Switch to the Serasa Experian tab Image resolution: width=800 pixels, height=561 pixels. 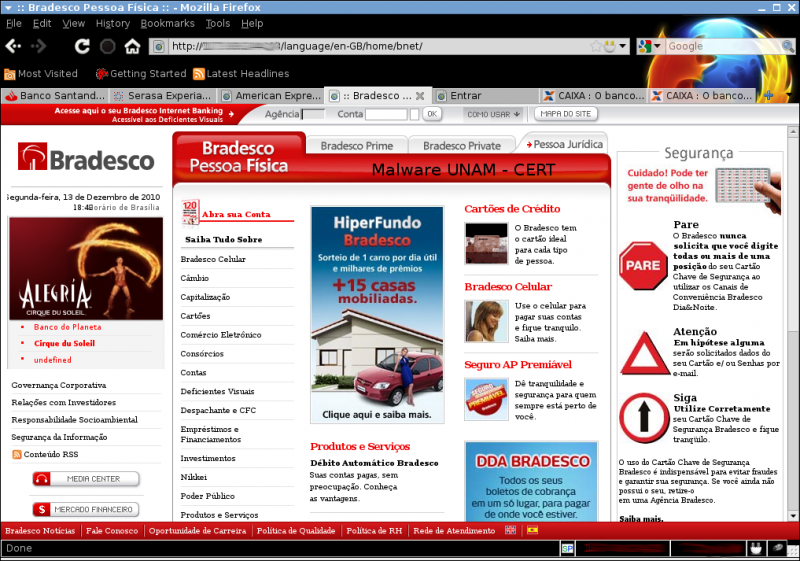[162, 96]
